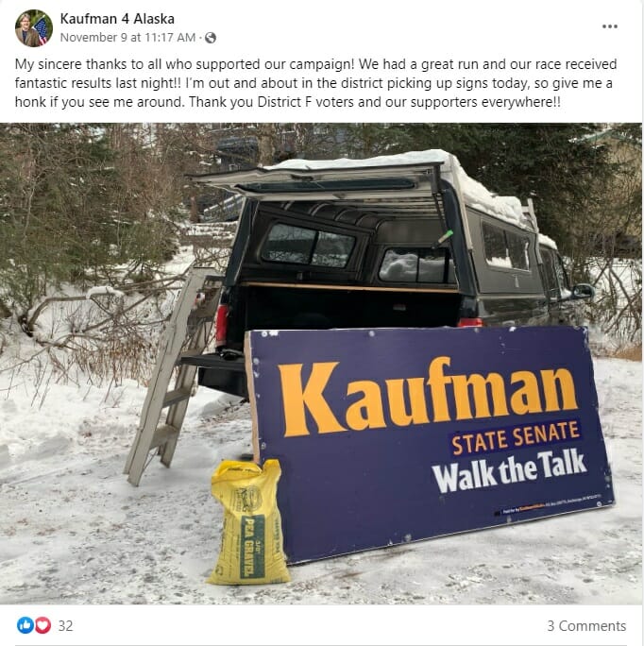Click the Walk the Talk slogan in photo
Screen dimensions: 644x646
[509, 471]
